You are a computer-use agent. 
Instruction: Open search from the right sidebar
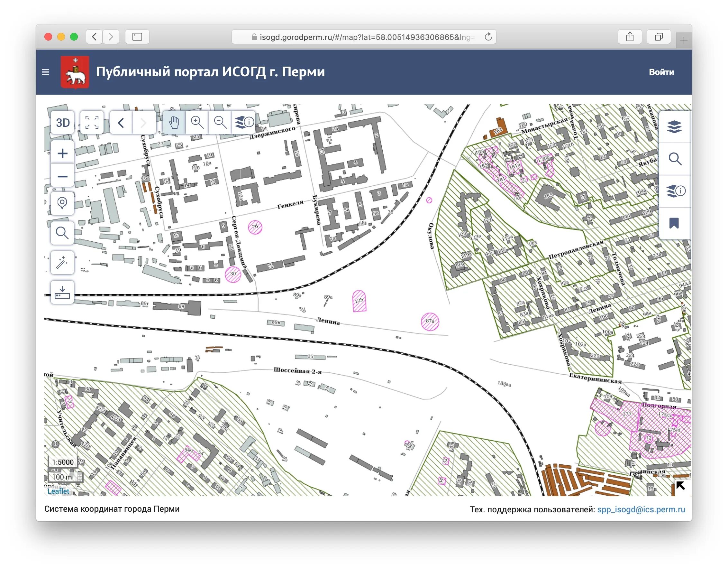674,159
